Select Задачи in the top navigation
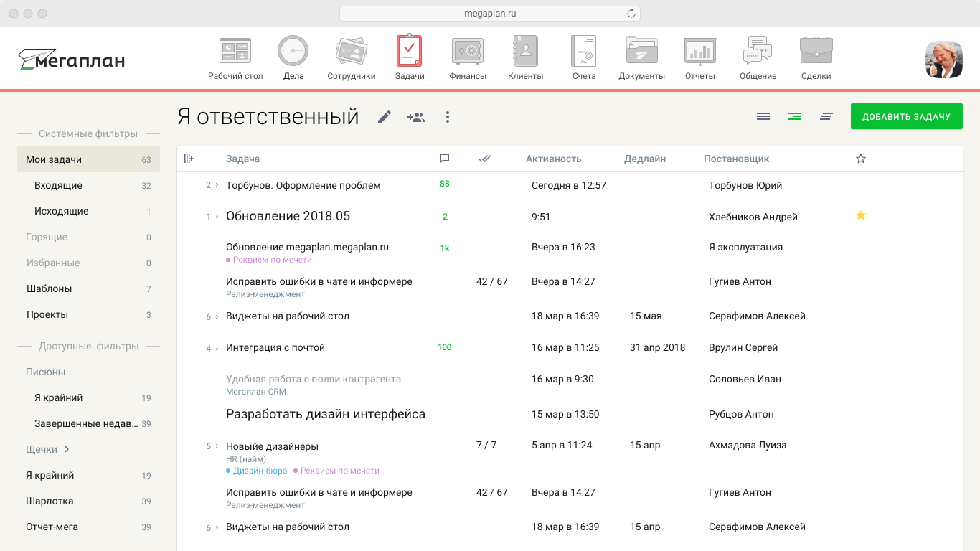 pos(409,50)
